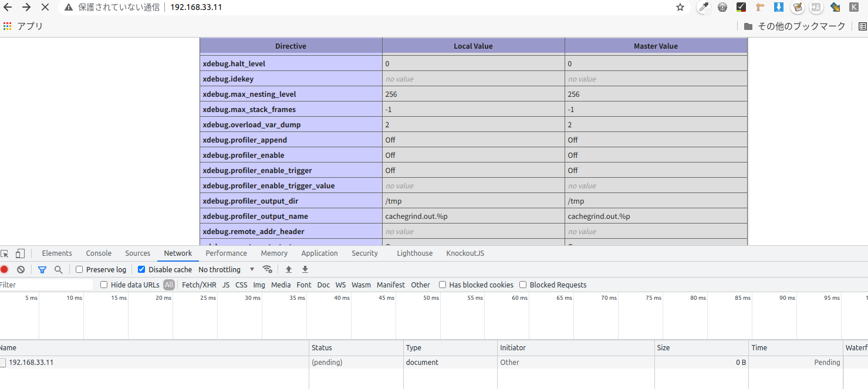Switch to the Application tab
Screen dimensions: 868x389
pyautogui.click(x=319, y=253)
